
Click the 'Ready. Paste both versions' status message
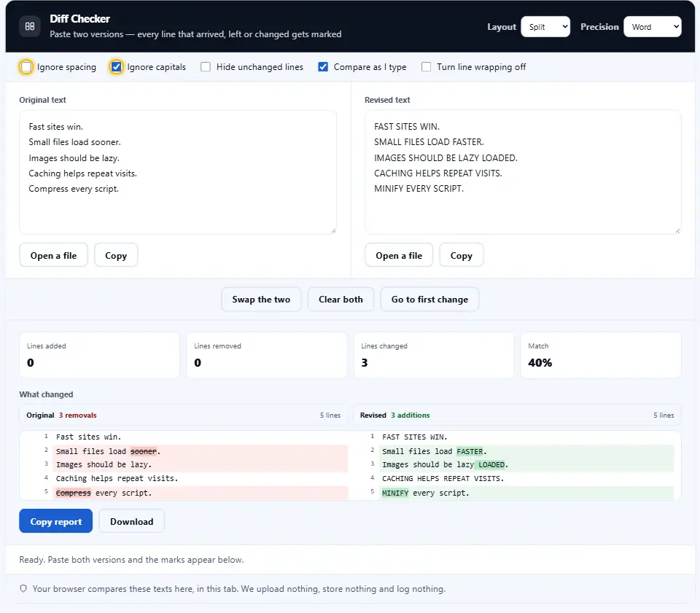[x=132, y=560]
